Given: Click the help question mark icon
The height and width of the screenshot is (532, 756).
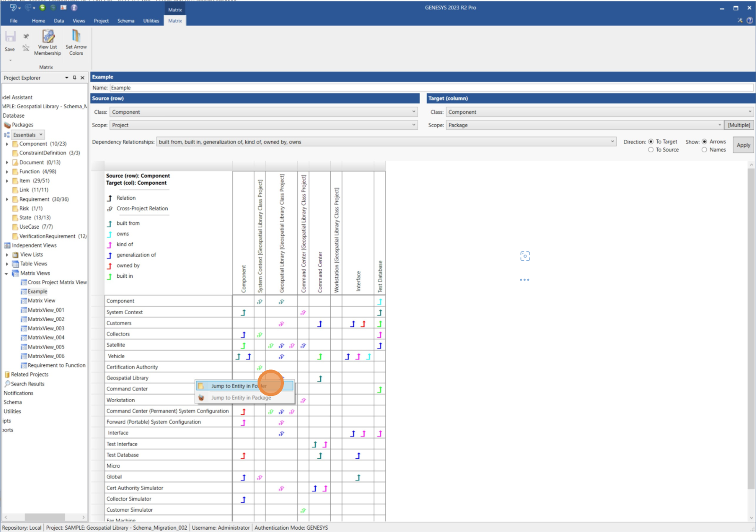Looking at the screenshot, I should [749, 20].
